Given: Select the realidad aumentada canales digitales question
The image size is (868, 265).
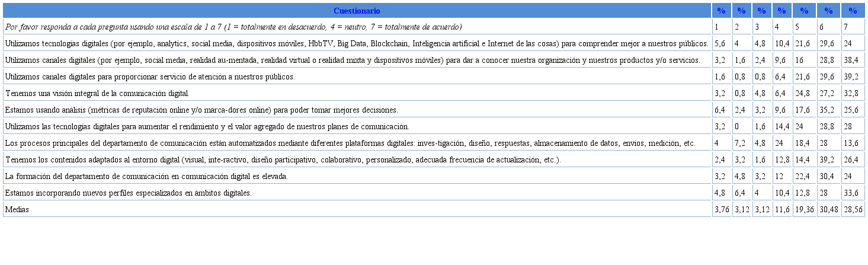Looking at the screenshot, I should (352, 60).
